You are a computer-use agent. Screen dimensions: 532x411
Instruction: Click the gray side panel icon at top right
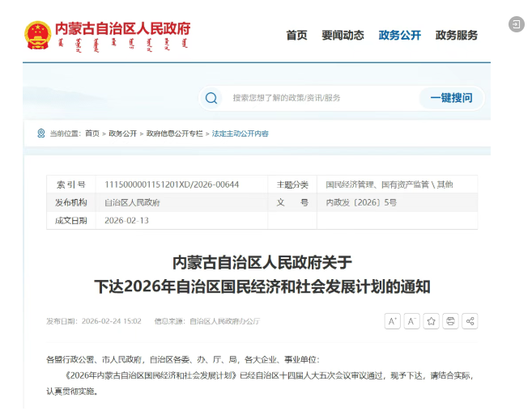tap(517, 24)
